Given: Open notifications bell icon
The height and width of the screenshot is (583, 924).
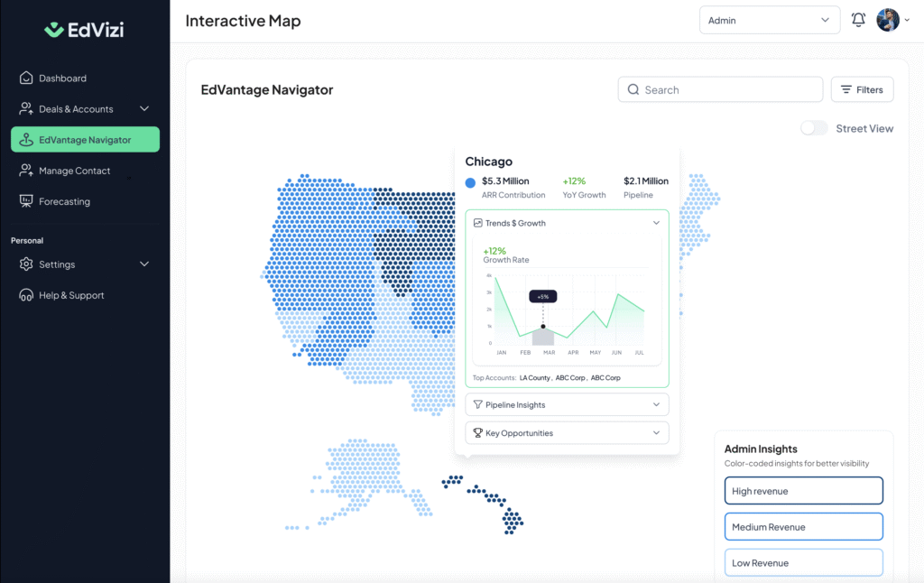Looking at the screenshot, I should [x=858, y=20].
